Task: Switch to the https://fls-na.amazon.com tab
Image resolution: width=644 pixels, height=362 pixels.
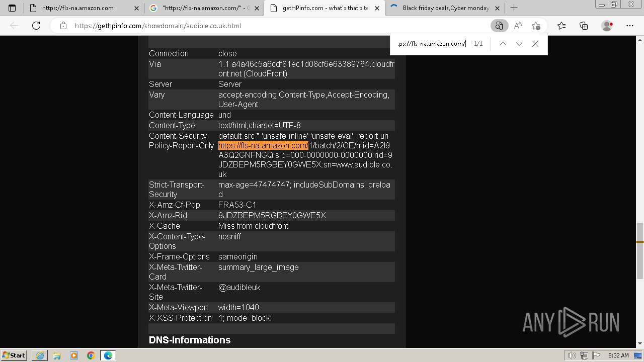Action: 84,8
